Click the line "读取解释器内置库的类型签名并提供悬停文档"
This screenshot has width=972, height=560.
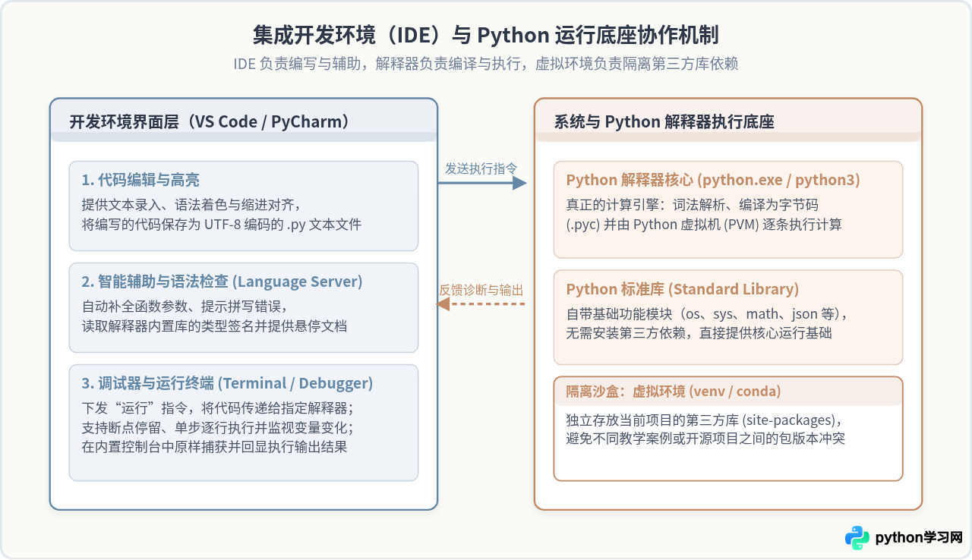click(215, 326)
